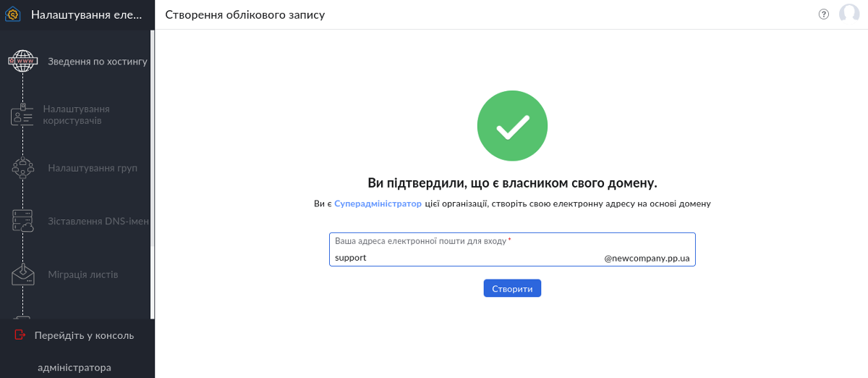Viewport: 868px width, 378px height.
Task: Click the Створити button
Action: [512, 288]
